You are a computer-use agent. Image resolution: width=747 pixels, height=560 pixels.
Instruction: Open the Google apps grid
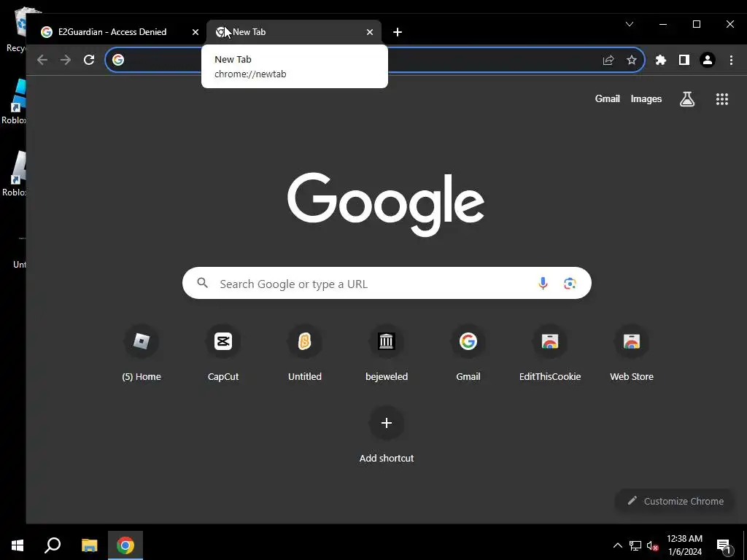pyautogui.click(x=721, y=99)
